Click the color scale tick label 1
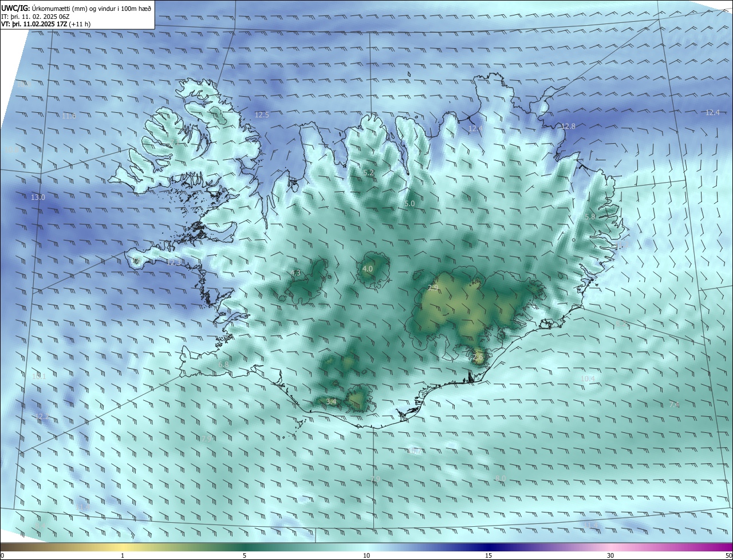Viewport: 733px width, 560px height. coord(123,556)
